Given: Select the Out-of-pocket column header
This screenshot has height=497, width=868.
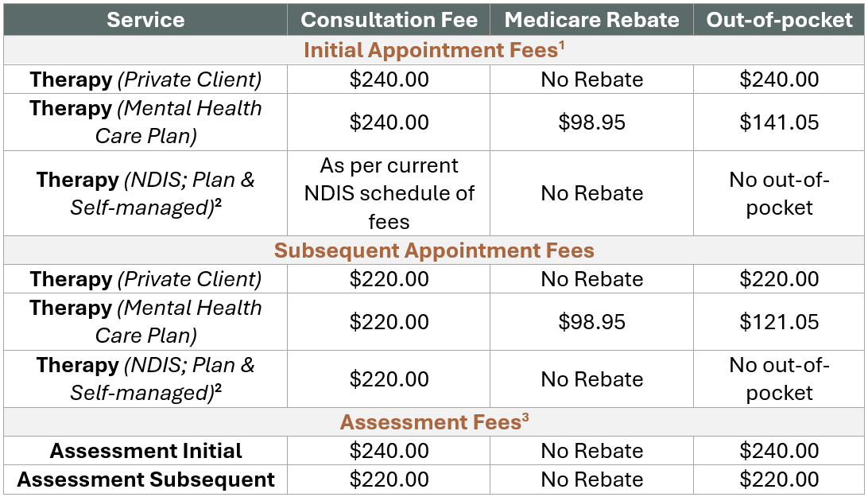Looking at the screenshot, I should [x=779, y=20].
